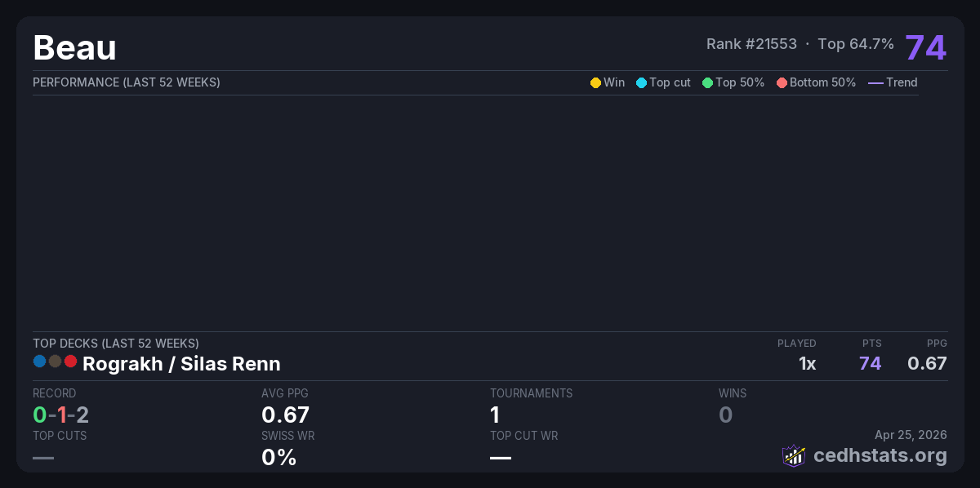Viewport: 980px width, 488px height.
Task: Toggle the cyan Top cut legend dot
Action: pos(641,82)
